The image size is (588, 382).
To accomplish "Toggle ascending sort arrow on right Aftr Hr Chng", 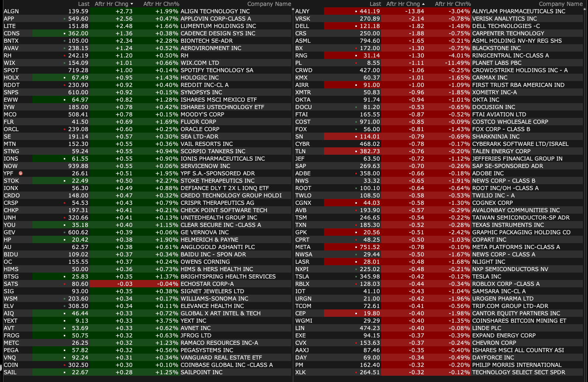I will pos(423,4).
